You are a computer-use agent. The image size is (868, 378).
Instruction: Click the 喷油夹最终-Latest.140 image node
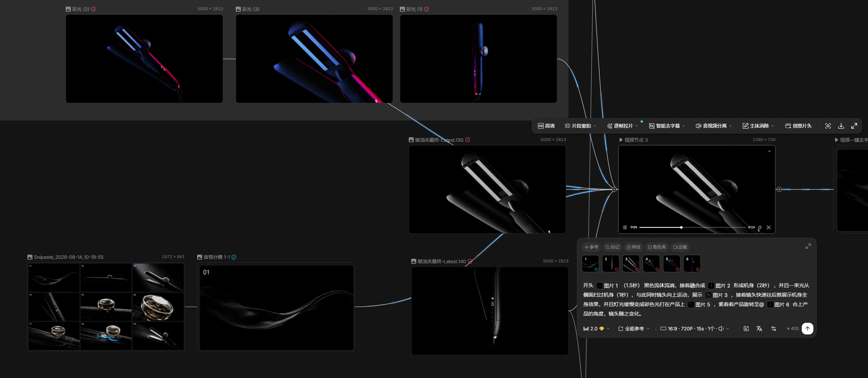click(490, 311)
